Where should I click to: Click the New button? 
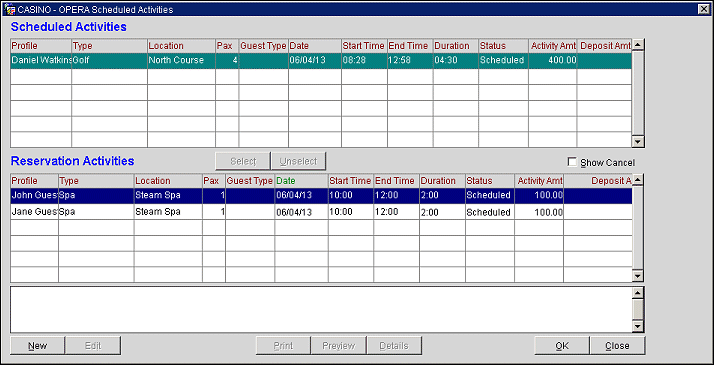pos(37,345)
